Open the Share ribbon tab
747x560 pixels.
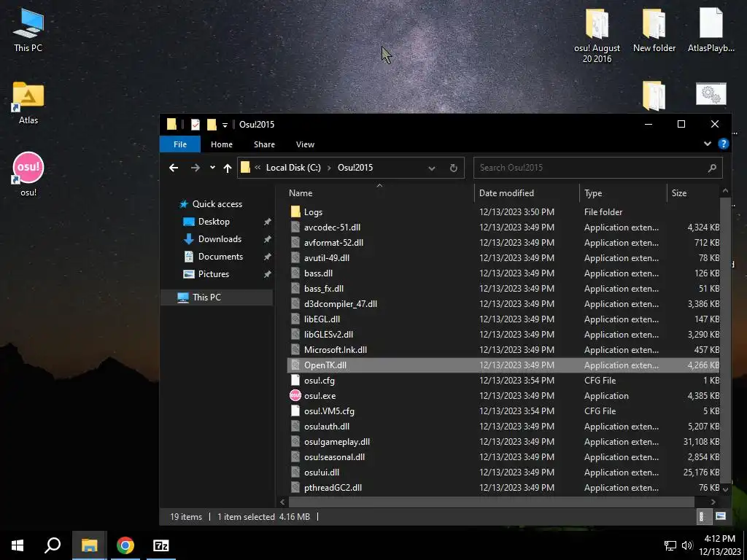[264, 144]
